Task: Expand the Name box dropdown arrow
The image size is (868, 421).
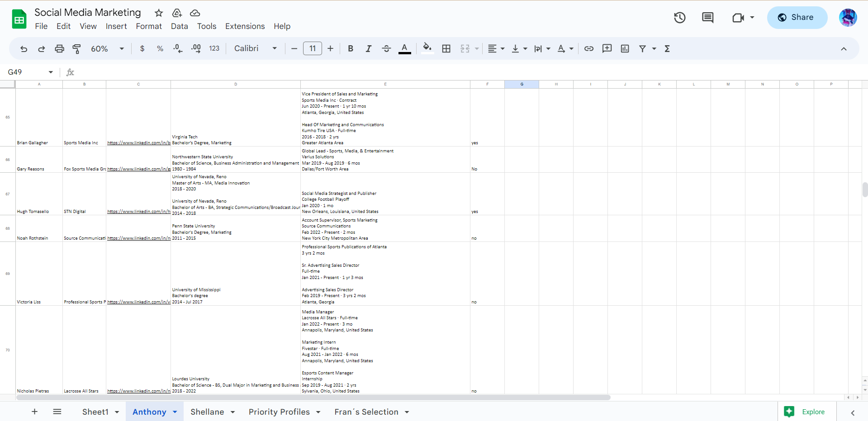Action: (x=51, y=72)
